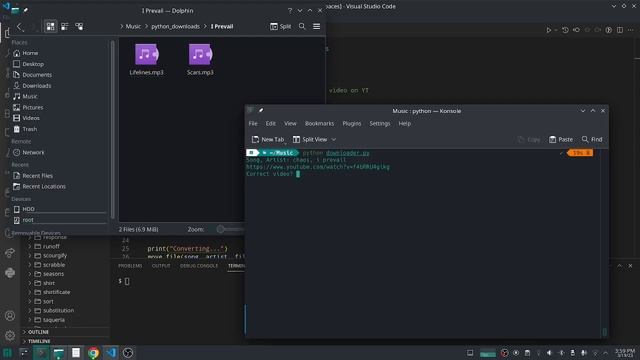The width and height of the screenshot is (640, 360).
Task: Open Konsole Settings menu
Action: coord(380,123)
